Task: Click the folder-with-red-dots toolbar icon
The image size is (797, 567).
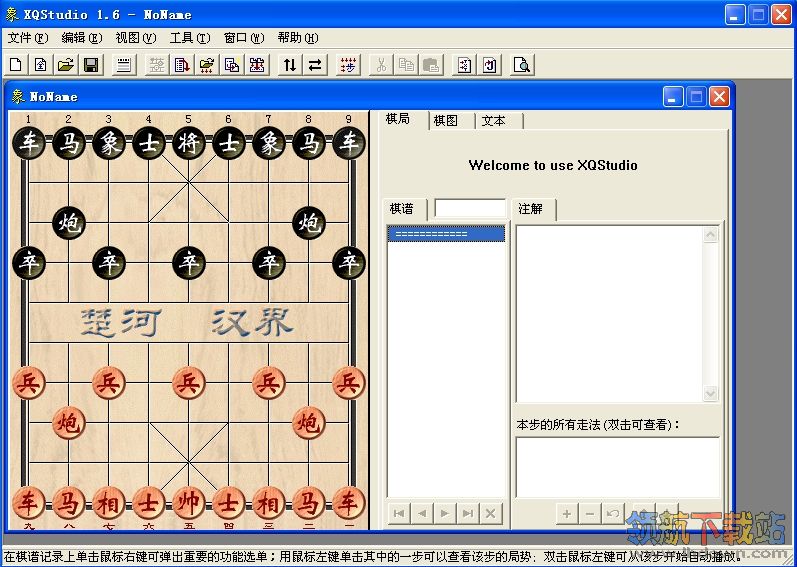Action: click(207, 65)
